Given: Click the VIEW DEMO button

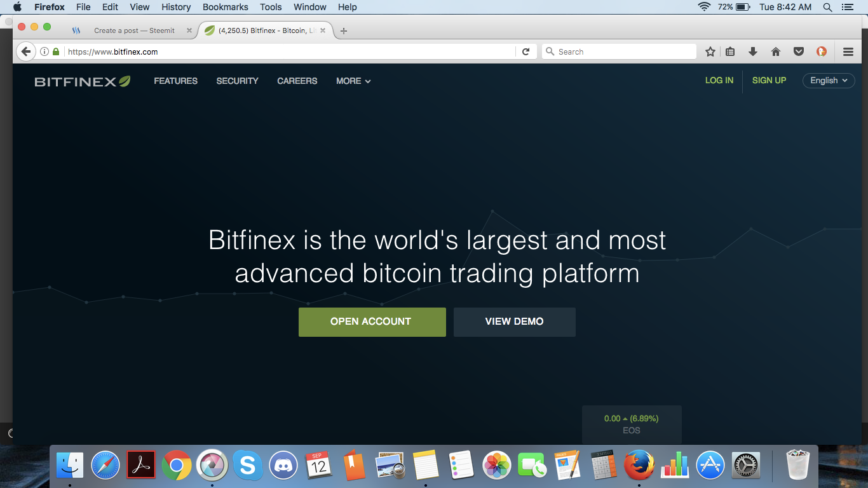Looking at the screenshot, I should coord(515,322).
